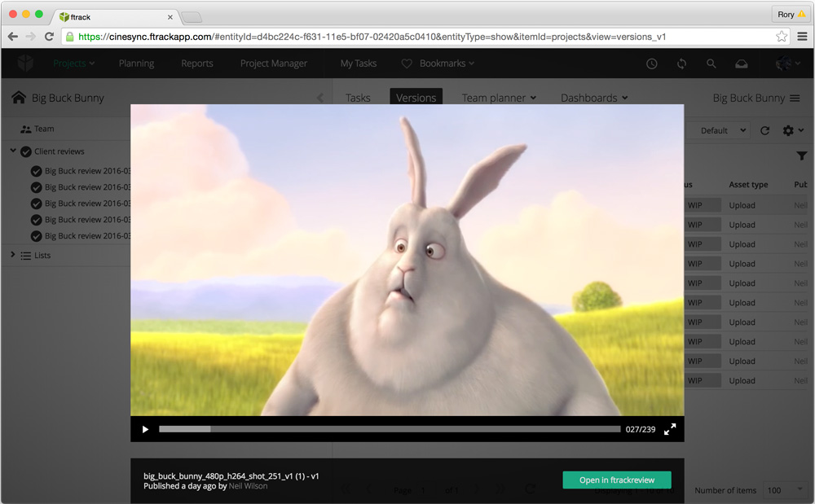Click Open in ftrackreview button
The height and width of the screenshot is (504, 815).
click(617, 480)
